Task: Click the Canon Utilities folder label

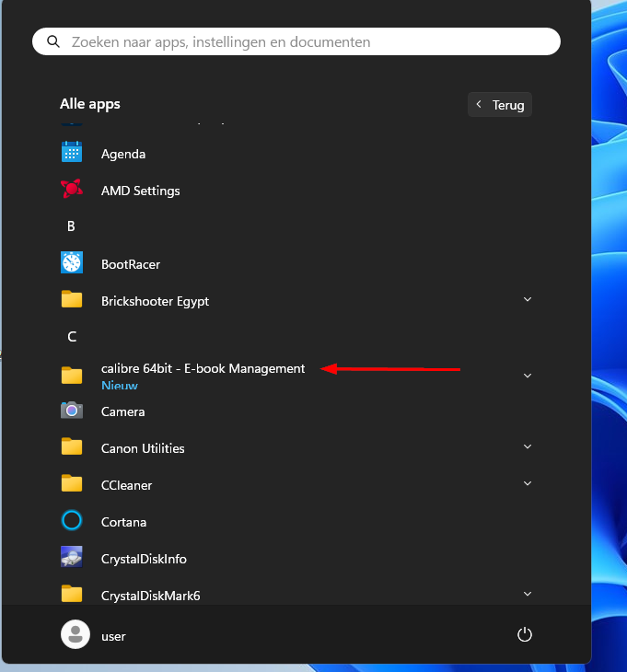Action: 143,448
